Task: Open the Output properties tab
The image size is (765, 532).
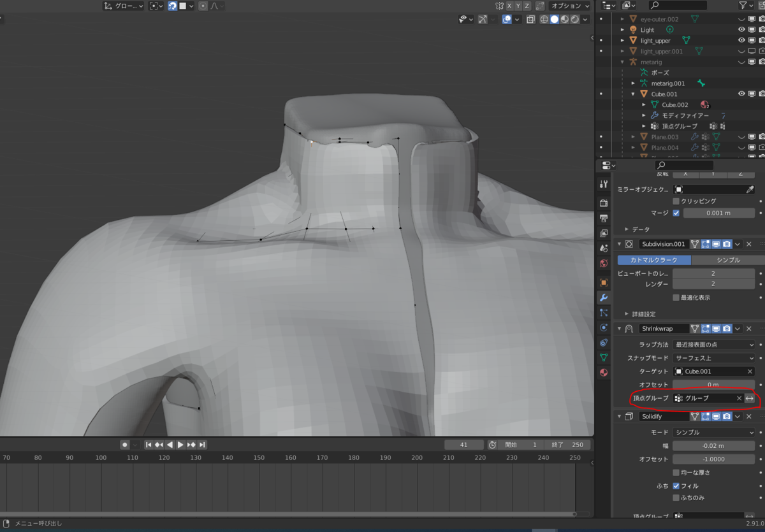Action: tap(604, 218)
